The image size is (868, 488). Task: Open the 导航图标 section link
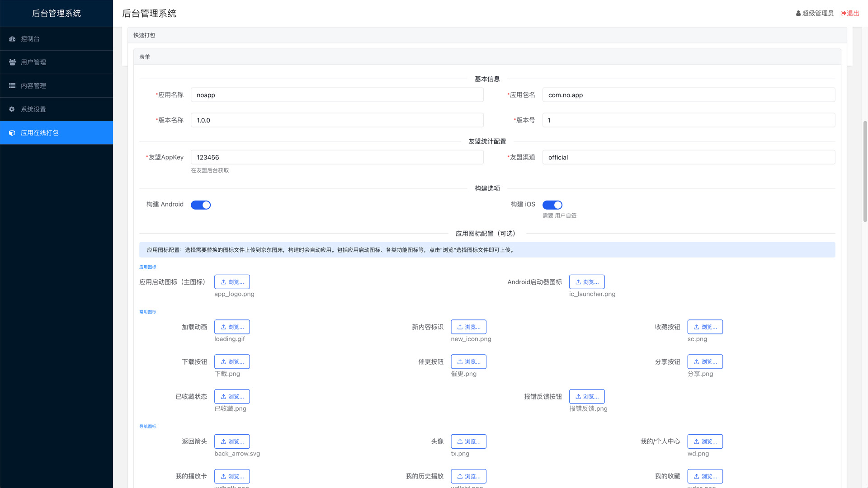point(148,426)
